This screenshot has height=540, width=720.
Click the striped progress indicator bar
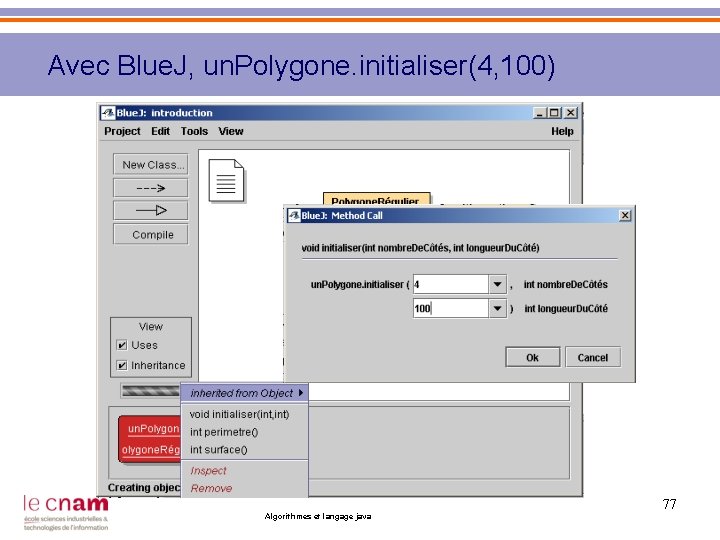click(151, 391)
